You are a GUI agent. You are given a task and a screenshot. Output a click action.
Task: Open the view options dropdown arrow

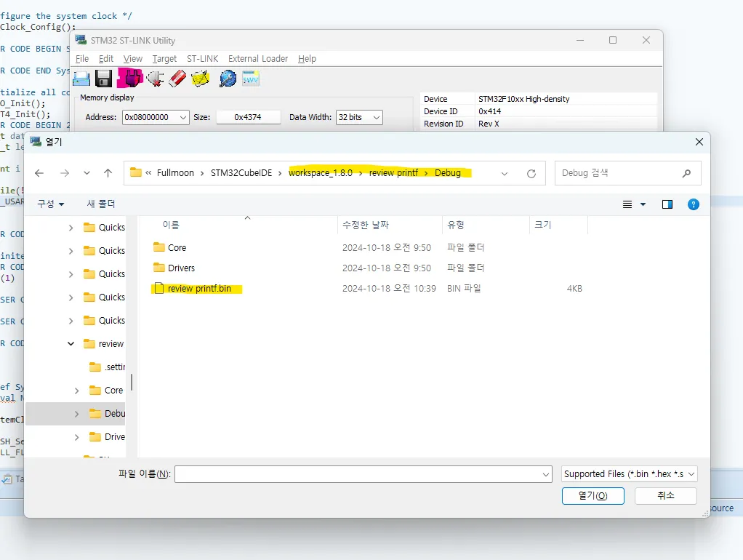click(643, 204)
